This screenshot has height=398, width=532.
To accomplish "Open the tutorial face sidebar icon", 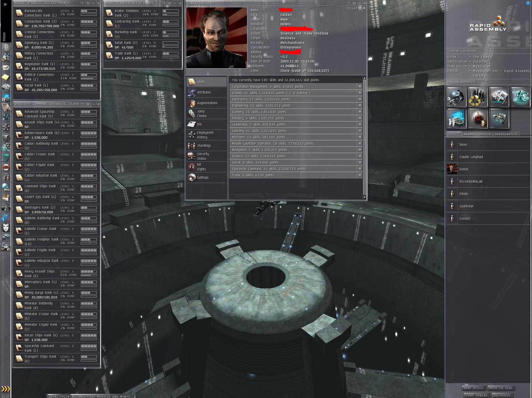I will [6, 228].
